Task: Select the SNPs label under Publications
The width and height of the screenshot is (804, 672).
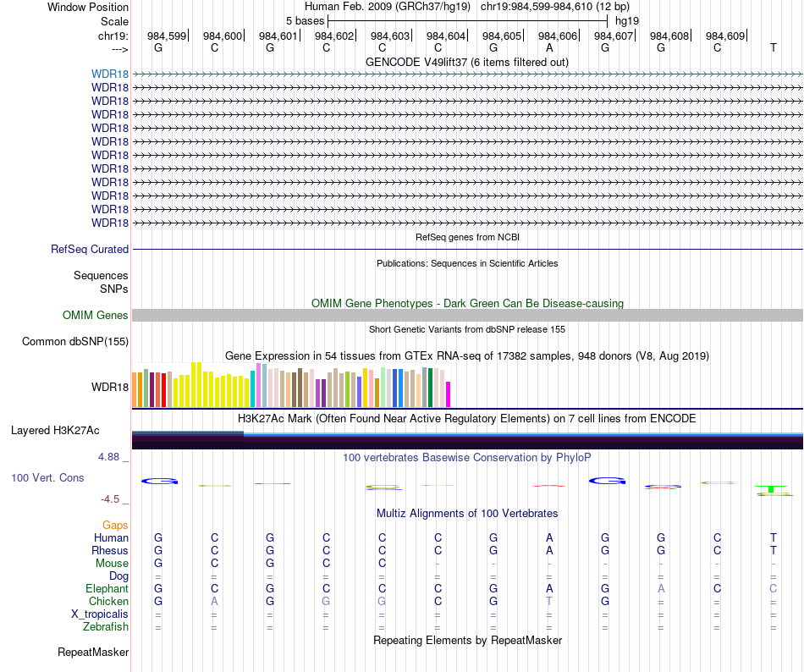Action: [114, 289]
